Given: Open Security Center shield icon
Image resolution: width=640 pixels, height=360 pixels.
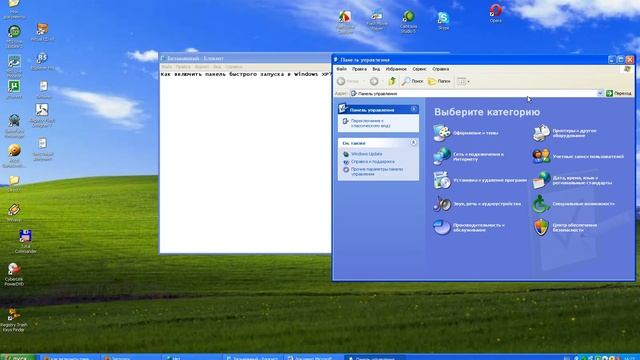Looking at the screenshot, I should click(x=541, y=227).
